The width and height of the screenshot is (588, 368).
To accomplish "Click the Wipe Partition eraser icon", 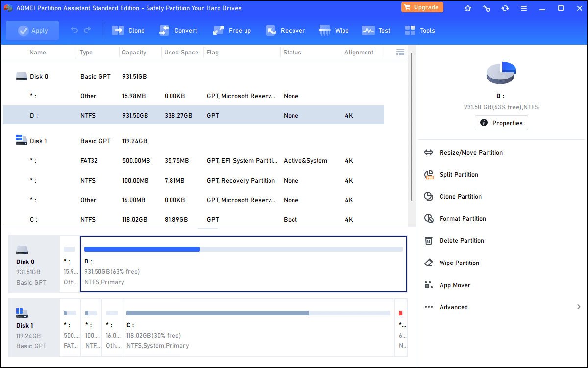I will (429, 263).
